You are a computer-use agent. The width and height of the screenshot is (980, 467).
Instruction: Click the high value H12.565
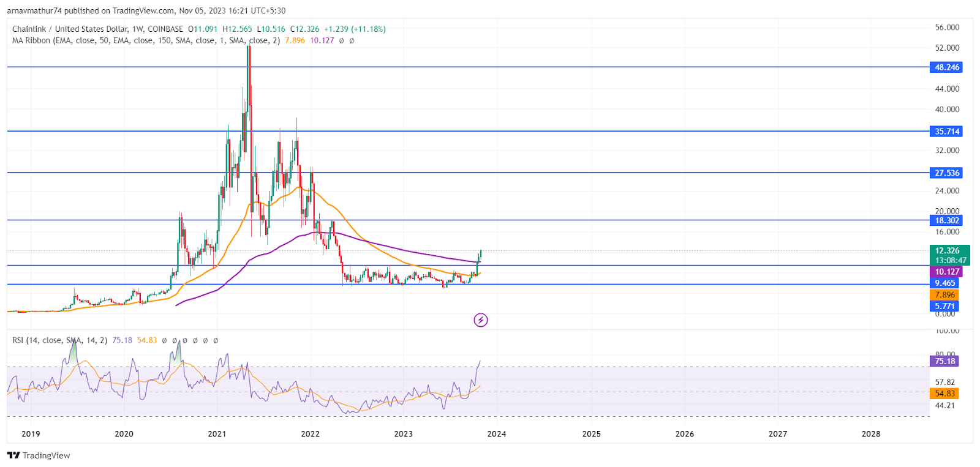coord(237,29)
